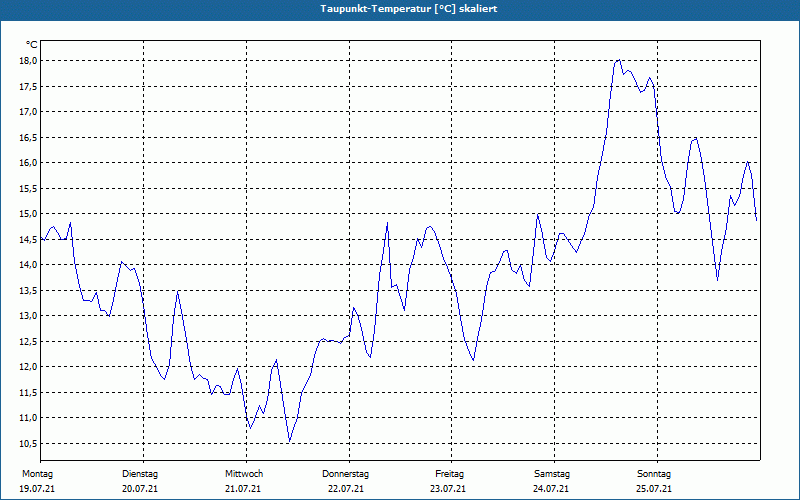Image resolution: width=800 pixels, height=500 pixels.
Task: Click the Samstag day label
Action: pos(552,474)
